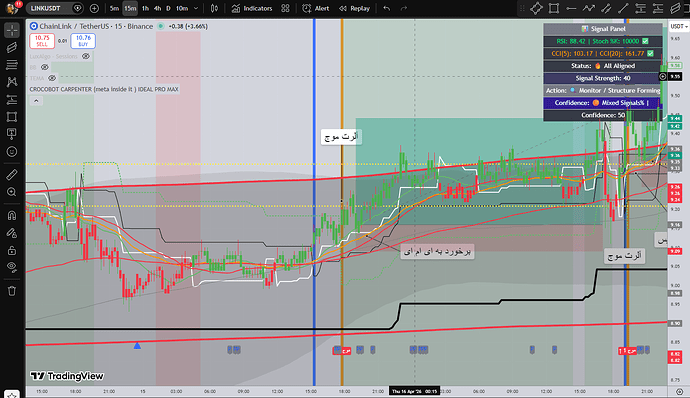Screen dimensions: 690x398
Task: Select the rotated rectangle drawing in favorites toolbar
Action: tap(536, 8)
